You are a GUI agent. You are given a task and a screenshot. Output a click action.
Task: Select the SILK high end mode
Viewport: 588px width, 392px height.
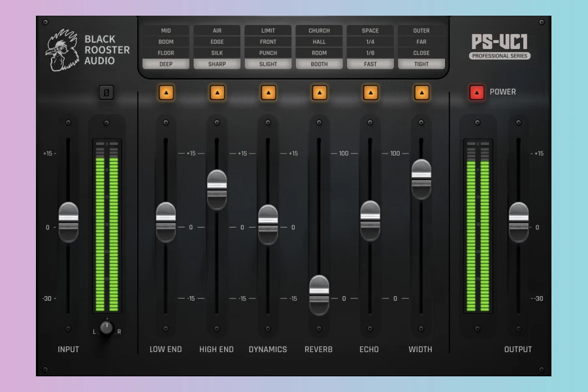coord(217,53)
